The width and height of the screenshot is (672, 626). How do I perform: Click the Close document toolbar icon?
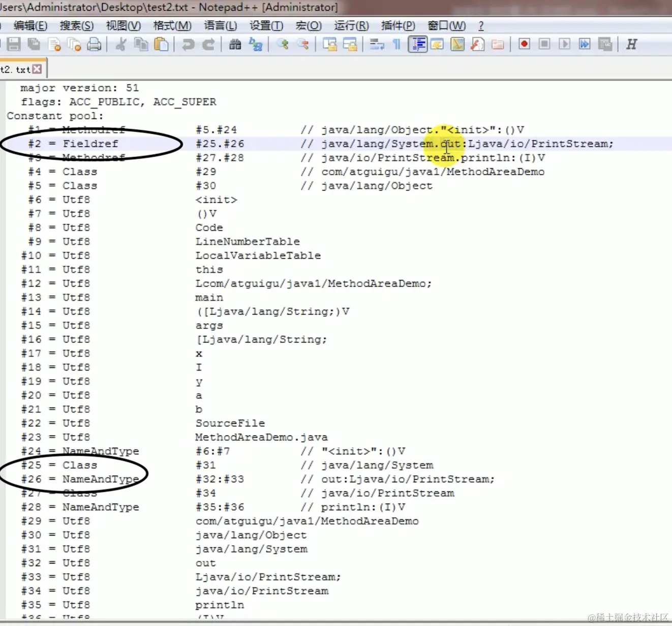tap(54, 44)
